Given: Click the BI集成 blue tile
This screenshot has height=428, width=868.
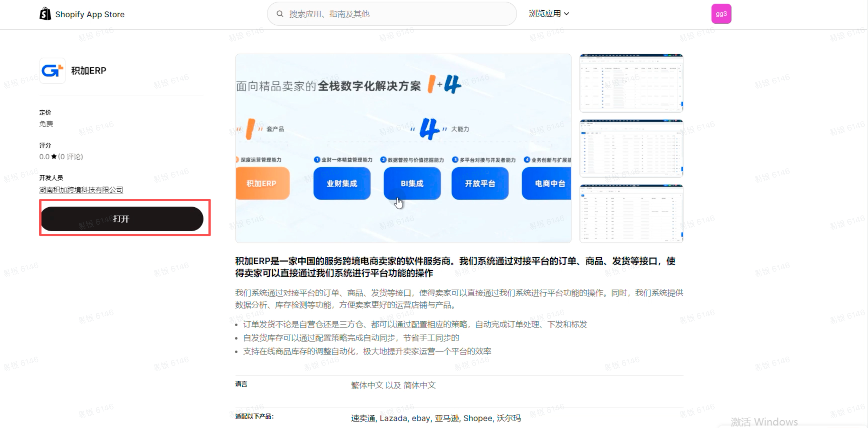Looking at the screenshot, I should click(x=412, y=183).
